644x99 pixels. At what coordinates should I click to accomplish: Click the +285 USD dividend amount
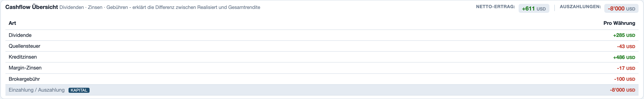click(624, 35)
